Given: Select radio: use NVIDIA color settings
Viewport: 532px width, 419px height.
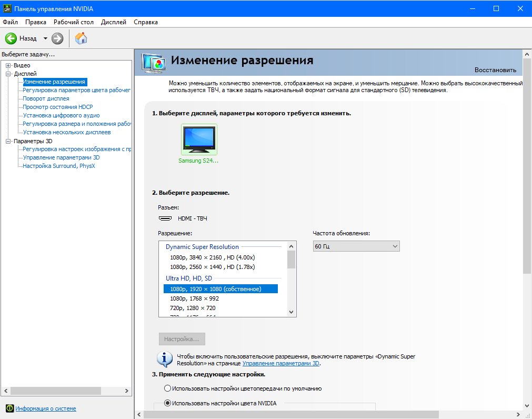Looking at the screenshot, I should tap(168, 403).
